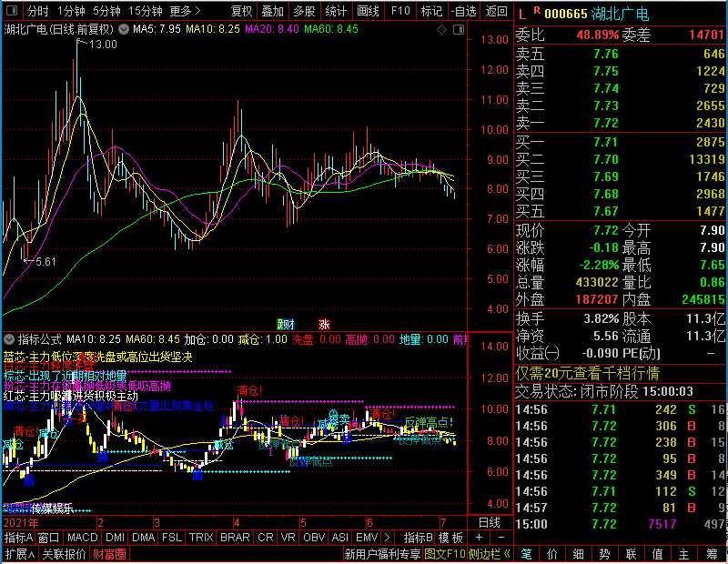
Task: Click the window layout icon beside 分时
Action: pos(12,10)
